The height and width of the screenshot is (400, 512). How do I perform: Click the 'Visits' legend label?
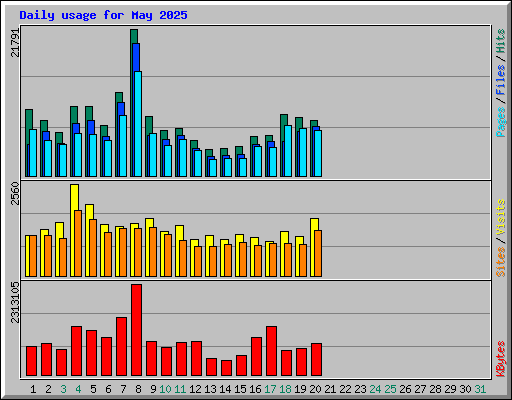pyautogui.click(x=501, y=217)
